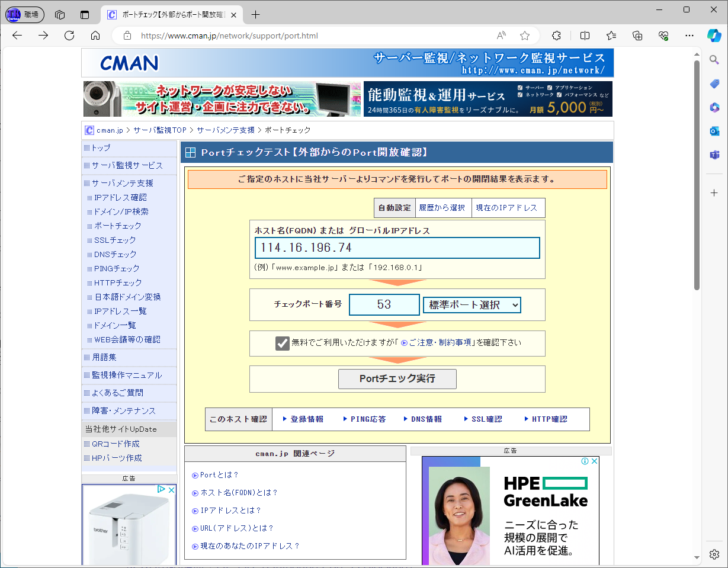Open the tab actions menu icon

[x=85, y=15]
